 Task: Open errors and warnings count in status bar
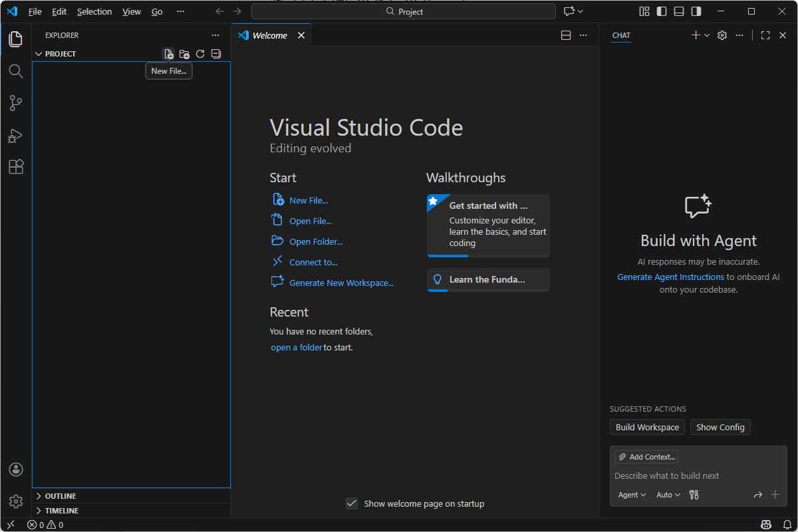click(45, 525)
